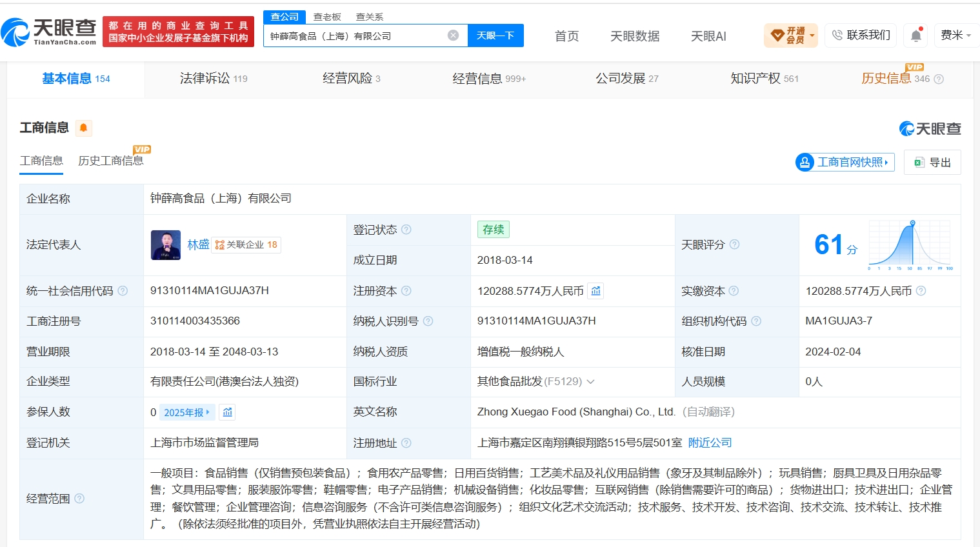Click the 核准日期 value 2024-02-04
Screen dimensions: 980x547
(x=833, y=352)
